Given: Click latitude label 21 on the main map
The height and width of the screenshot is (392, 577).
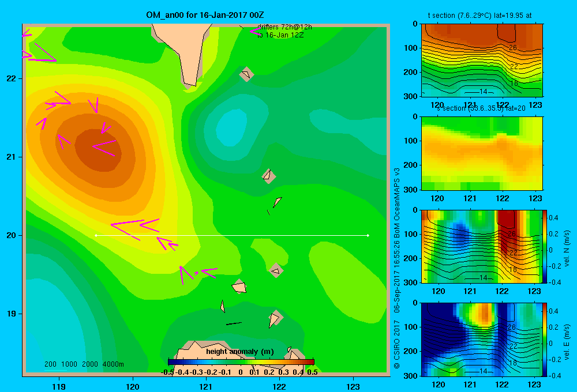Looking at the screenshot, I should [x=12, y=157].
